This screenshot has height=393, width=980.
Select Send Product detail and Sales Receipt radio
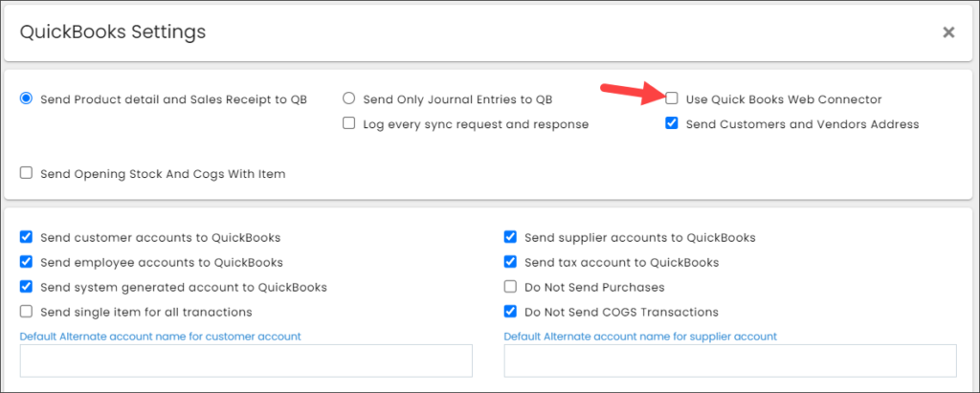tap(26, 98)
